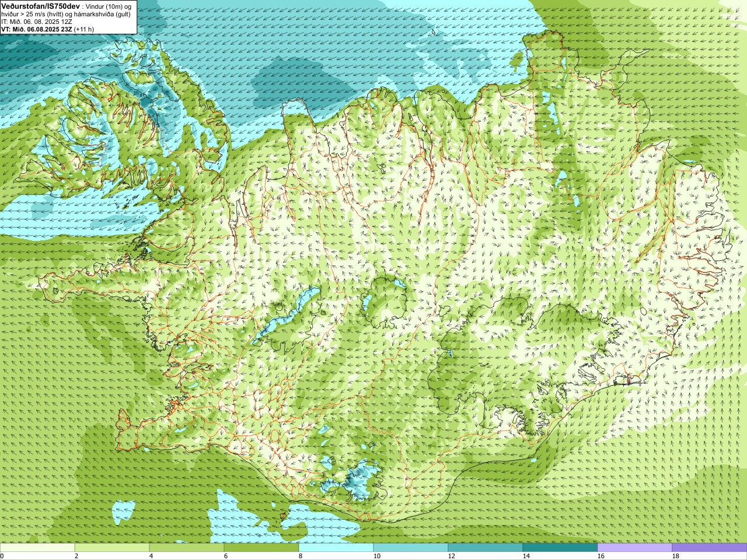The width and height of the screenshot is (747, 560).
Task: Click the "2" scale label
Action: (x=76, y=556)
